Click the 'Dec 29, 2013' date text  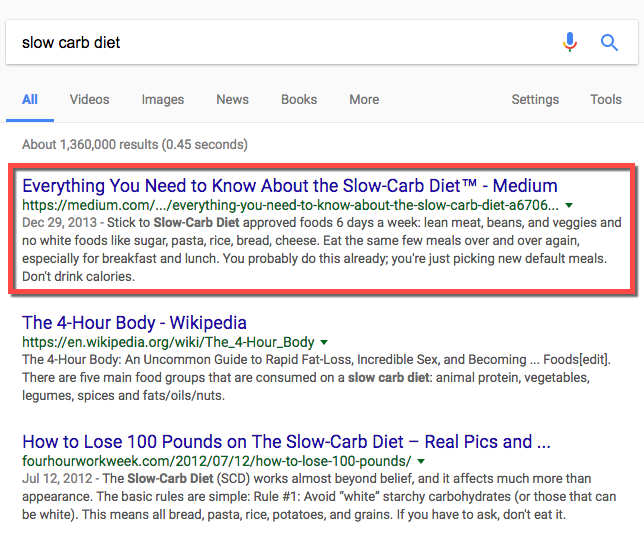coord(60,223)
